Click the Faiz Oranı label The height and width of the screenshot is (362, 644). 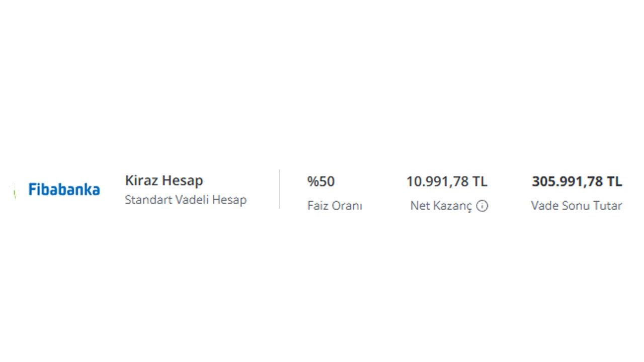coord(335,206)
